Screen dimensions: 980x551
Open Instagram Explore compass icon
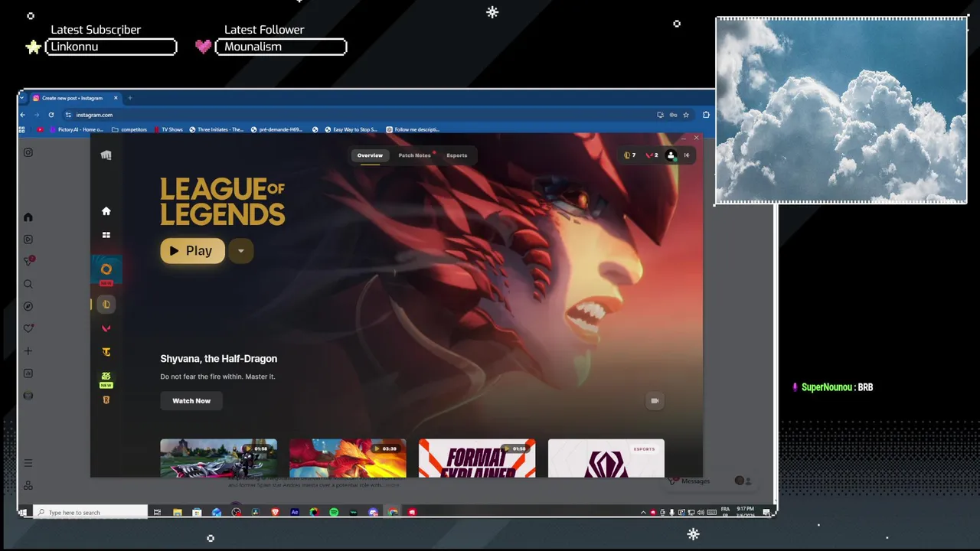click(28, 306)
